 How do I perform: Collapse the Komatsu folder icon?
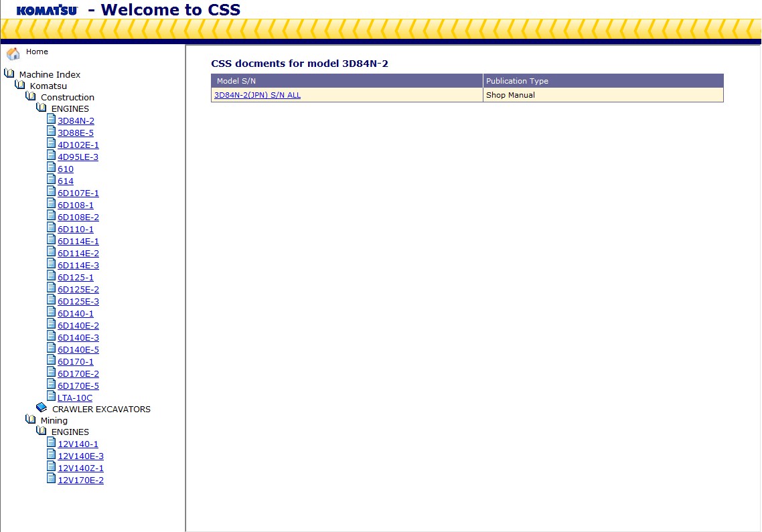click(x=20, y=85)
